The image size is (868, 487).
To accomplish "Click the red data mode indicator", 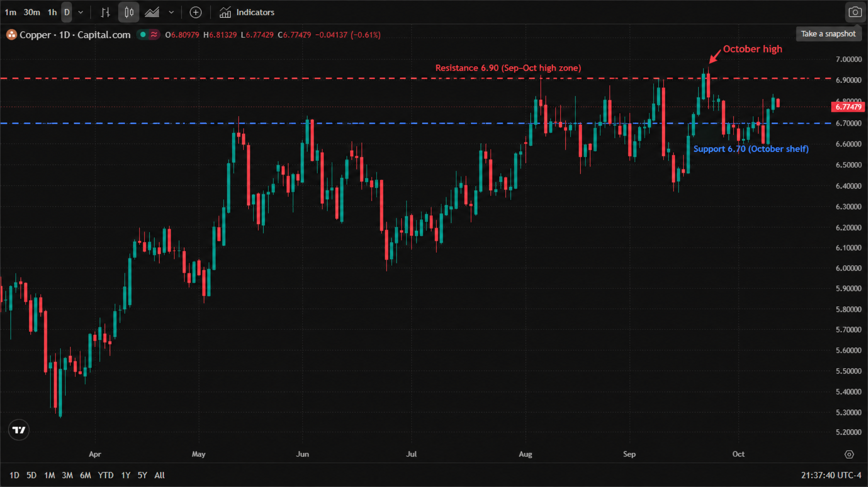I will pyautogui.click(x=154, y=34).
